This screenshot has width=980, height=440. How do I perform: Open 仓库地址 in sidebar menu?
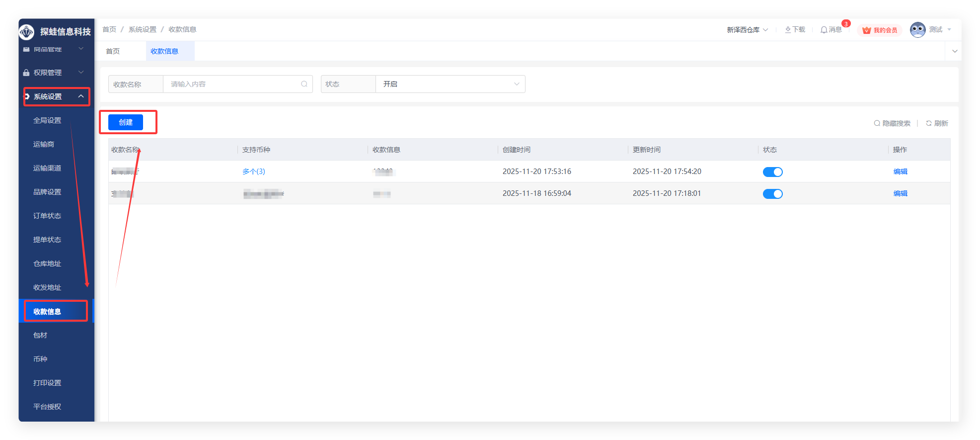(x=47, y=264)
